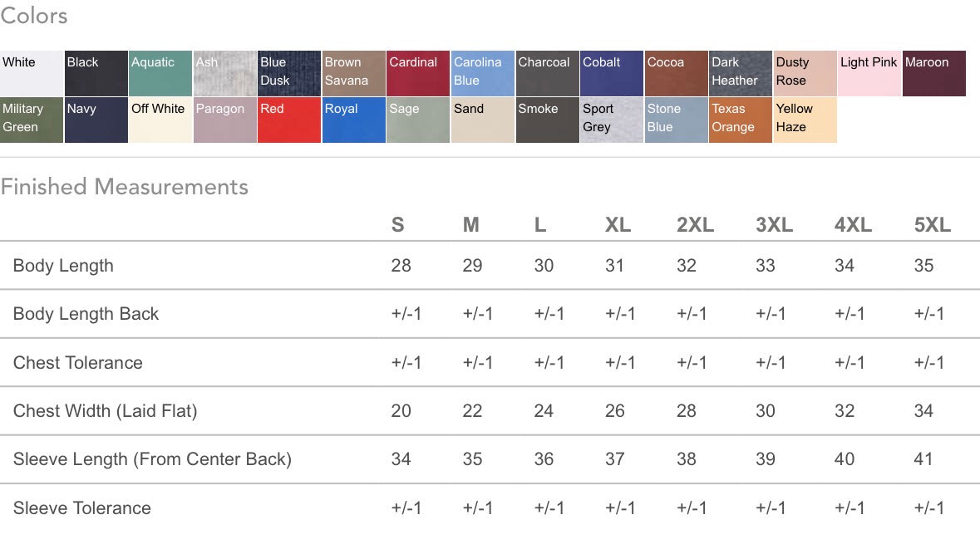Click the Brown Savana swatch
Screen dimensions: 980x544
click(354, 73)
